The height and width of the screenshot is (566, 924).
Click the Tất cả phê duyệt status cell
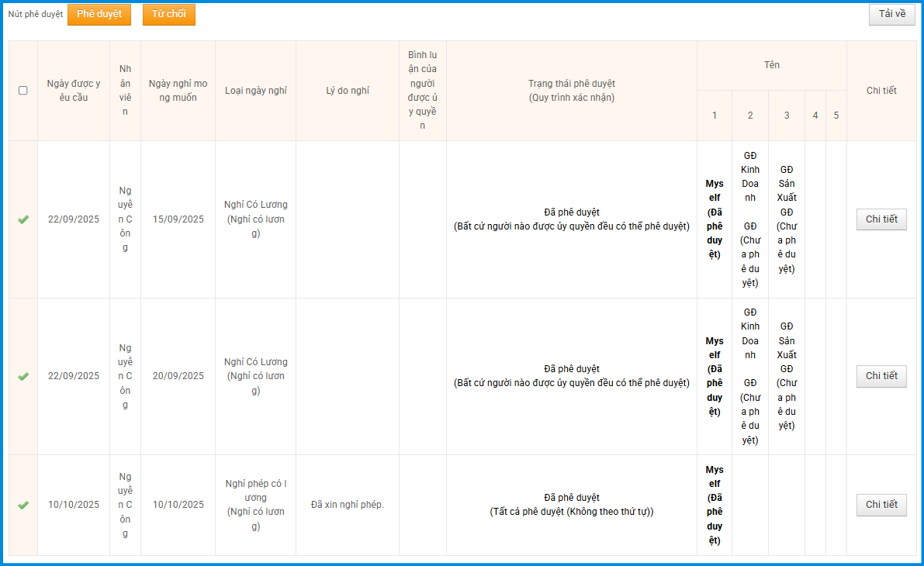tap(571, 505)
